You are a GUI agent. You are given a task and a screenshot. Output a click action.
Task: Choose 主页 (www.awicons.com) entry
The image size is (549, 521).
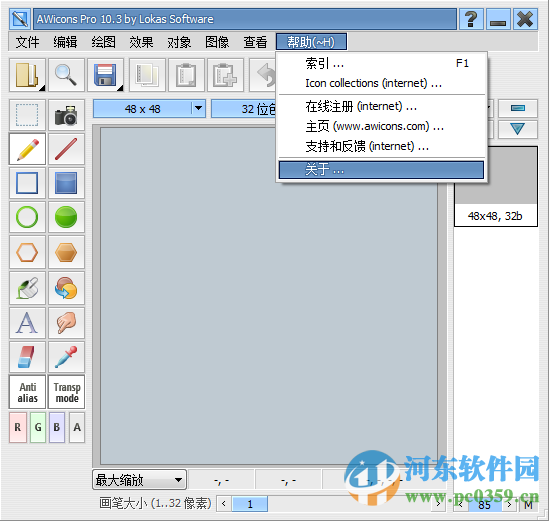coord(381,126)
